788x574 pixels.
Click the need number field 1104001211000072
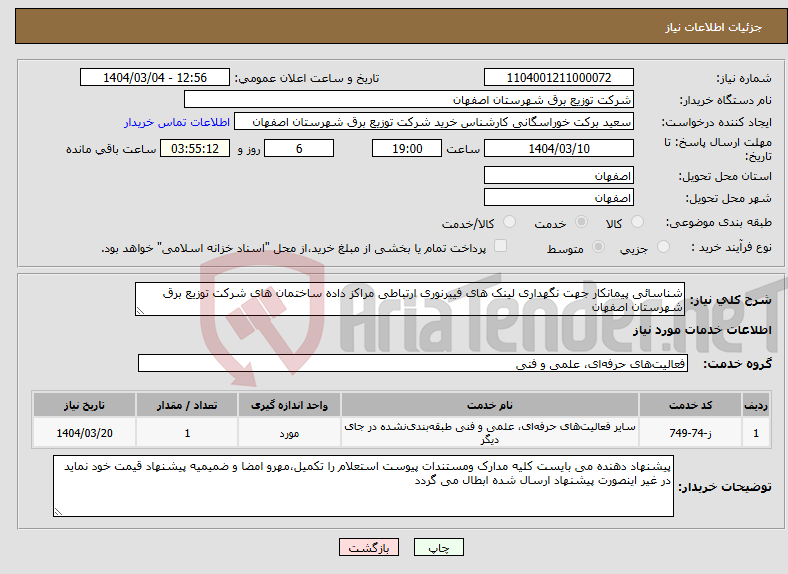point(559,77)
